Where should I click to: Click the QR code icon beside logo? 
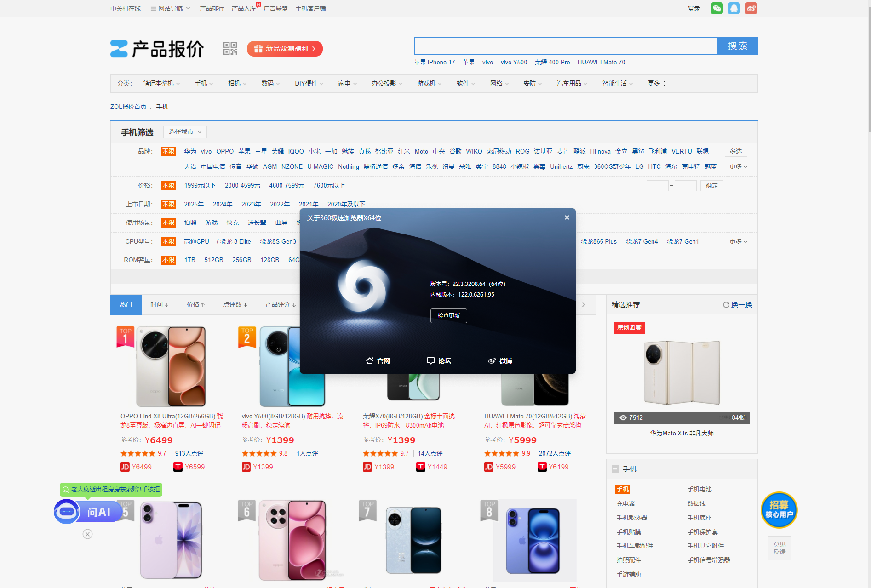pos(230,48)
